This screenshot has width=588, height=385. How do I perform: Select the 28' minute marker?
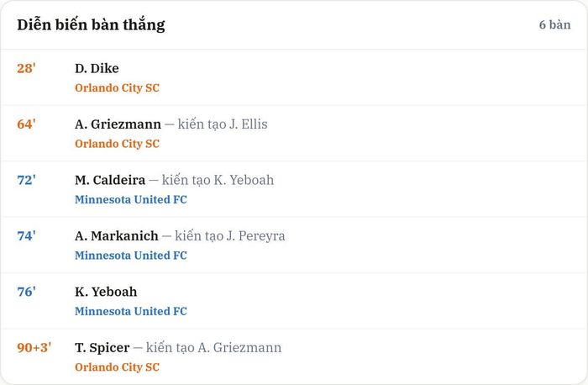[26, 68]
